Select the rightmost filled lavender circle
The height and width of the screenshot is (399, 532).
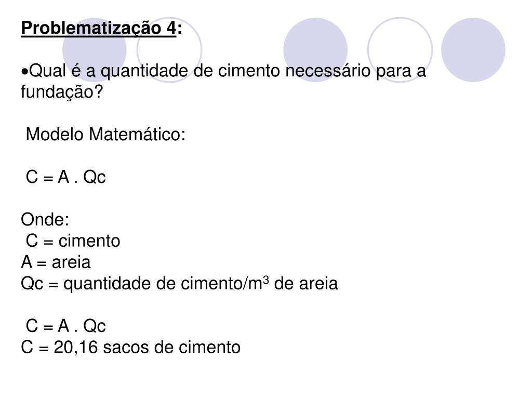click(x=473, y=50)
